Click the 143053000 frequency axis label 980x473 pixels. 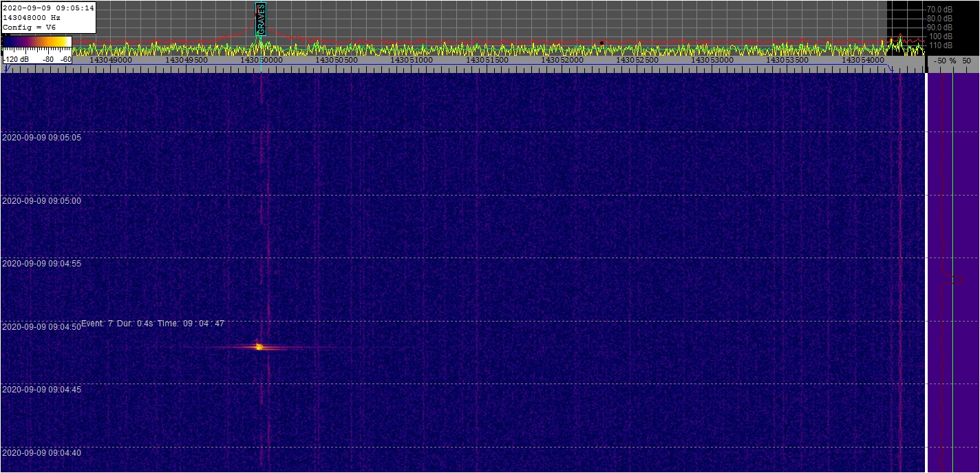pyautogui.click(x=713, y=60)
